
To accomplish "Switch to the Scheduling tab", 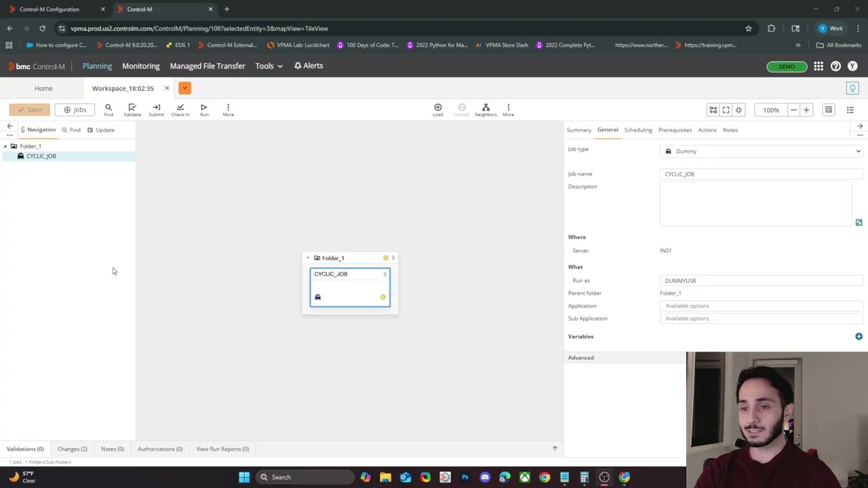I will (638, 130).
